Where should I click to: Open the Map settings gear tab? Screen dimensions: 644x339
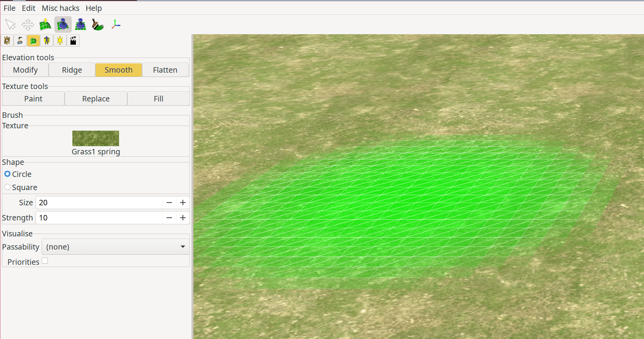(7, 40)
